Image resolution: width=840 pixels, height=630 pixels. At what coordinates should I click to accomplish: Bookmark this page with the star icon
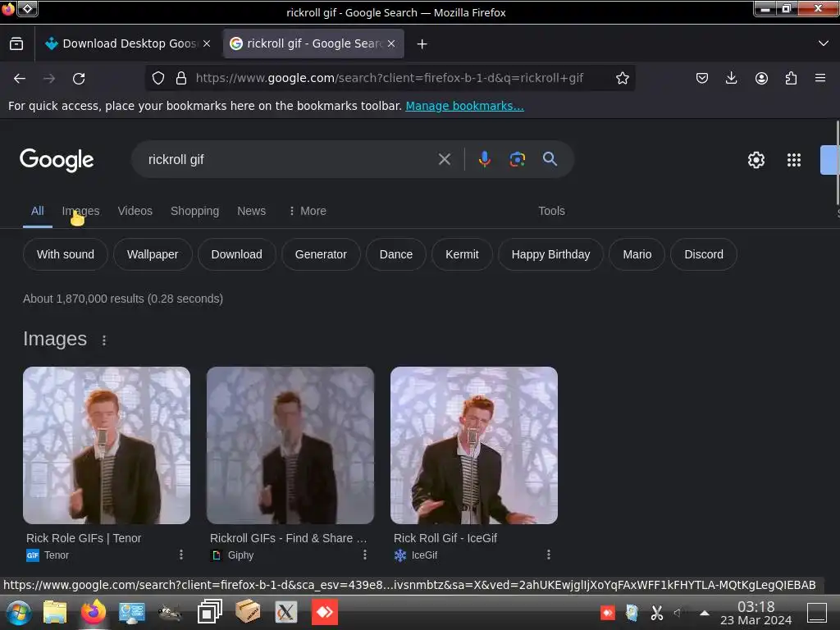[x=622, y=78]
